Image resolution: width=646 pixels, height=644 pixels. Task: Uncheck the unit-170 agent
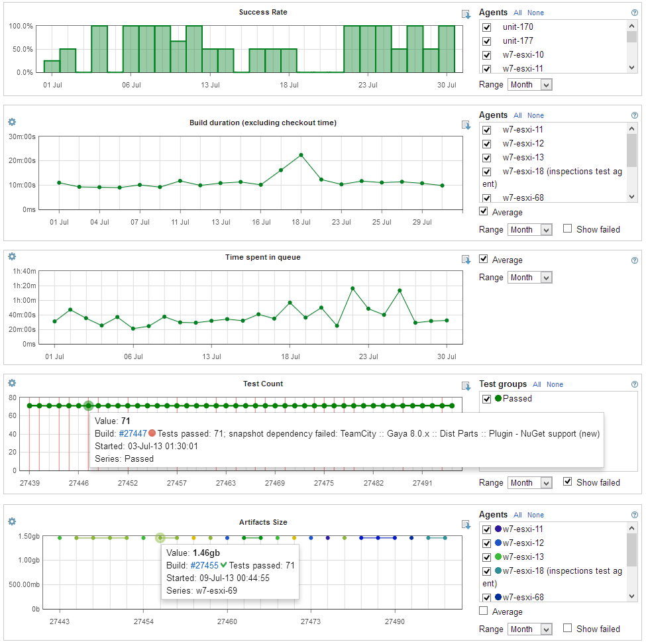pyautogui.click(x=486, y=27)
